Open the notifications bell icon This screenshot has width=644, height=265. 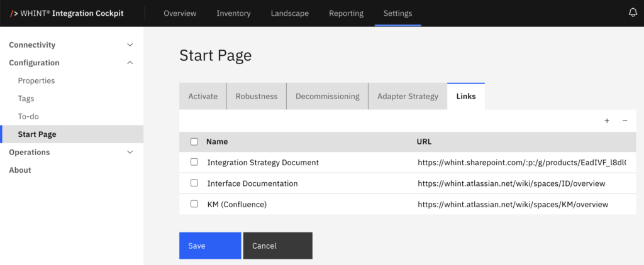633,13
